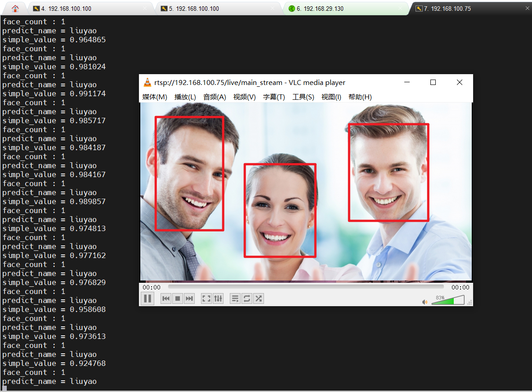Stop the RTSP stream in VLC
Viewport: 532px width, 392px height.
tap(177, 298)
